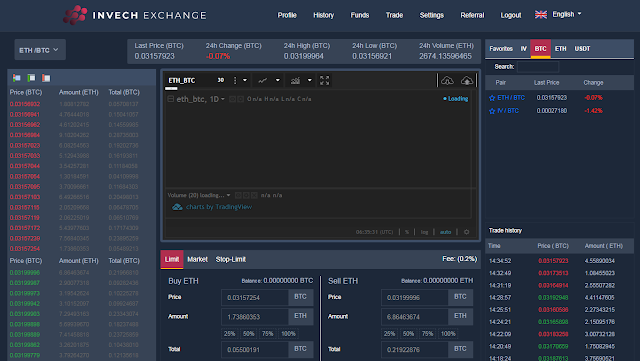
Task: Open Settings in top navigation
Action: coord(431,15)
